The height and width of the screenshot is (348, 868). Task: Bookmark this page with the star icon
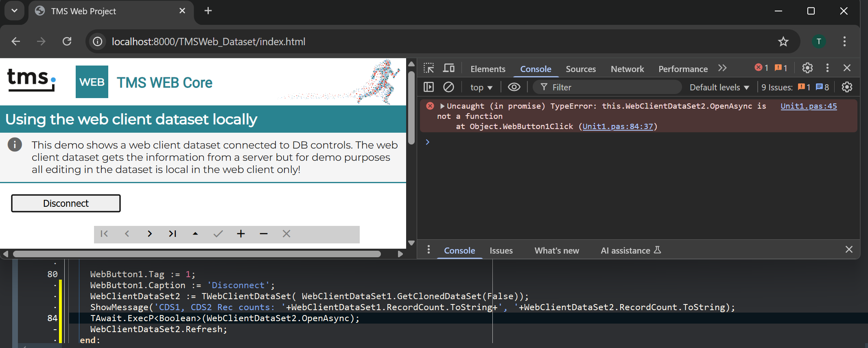pos(783,42)
